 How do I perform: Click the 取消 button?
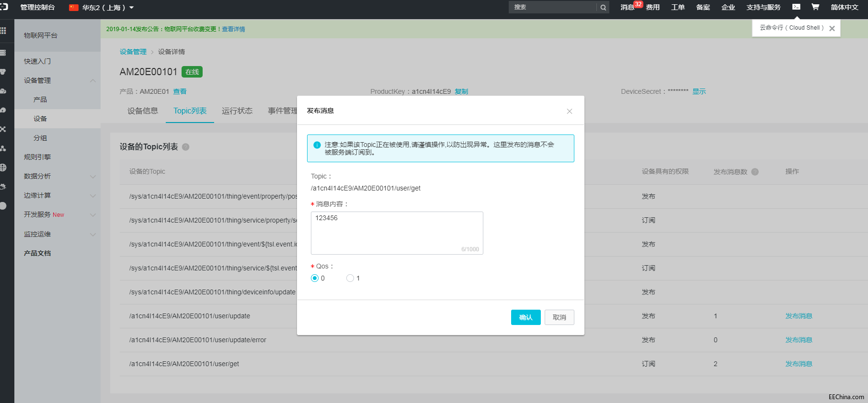coord(560,317)
